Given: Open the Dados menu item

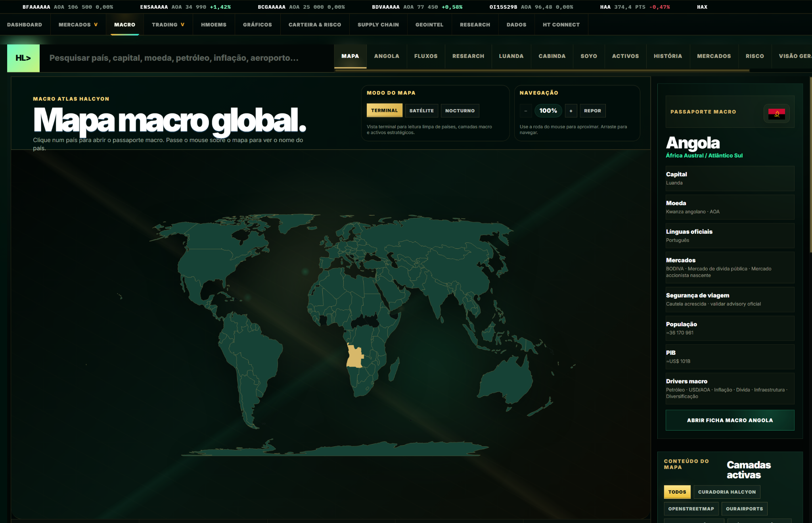Looking at the screenshot, I should click(x=517, y=25).
